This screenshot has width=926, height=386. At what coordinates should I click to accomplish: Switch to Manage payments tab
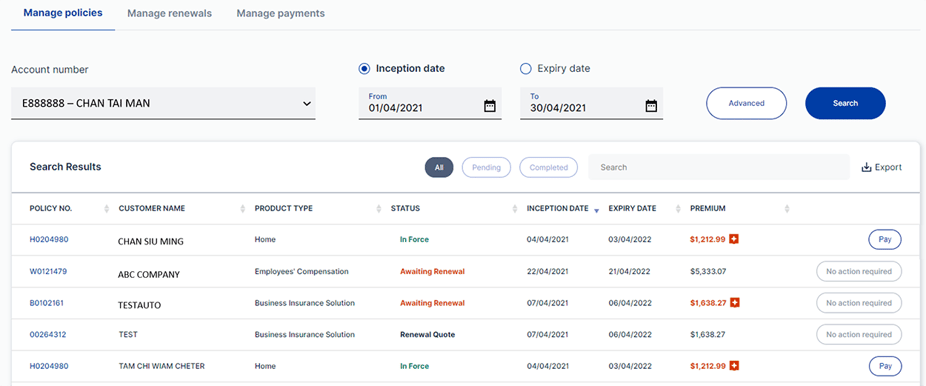[x=281, y=13]
